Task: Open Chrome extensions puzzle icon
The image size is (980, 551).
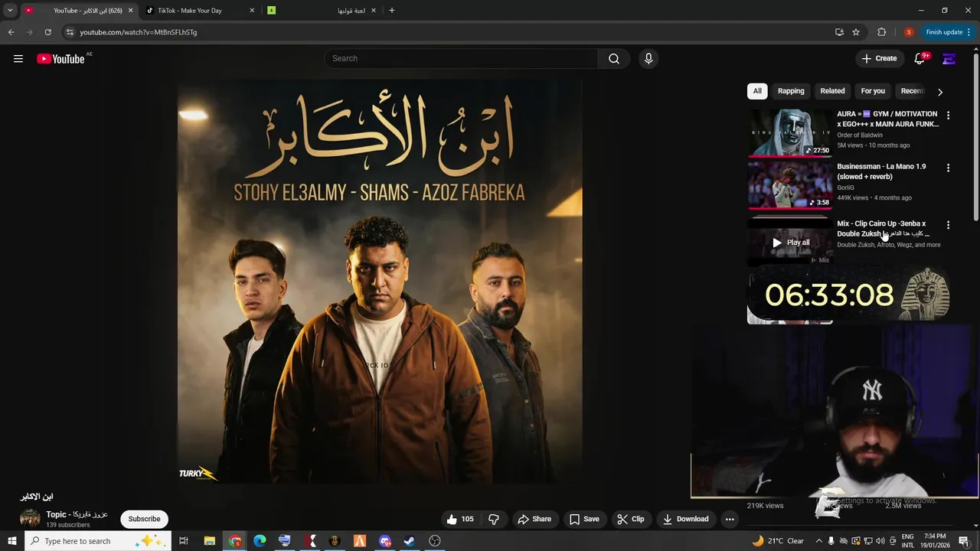Action: click(881, 32)
